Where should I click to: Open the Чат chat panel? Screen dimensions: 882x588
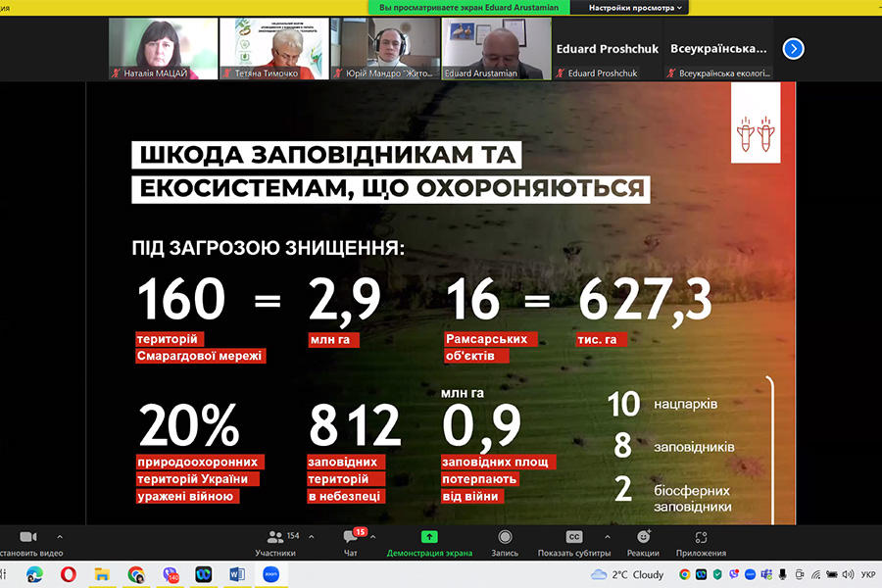[x=351, y=544]
